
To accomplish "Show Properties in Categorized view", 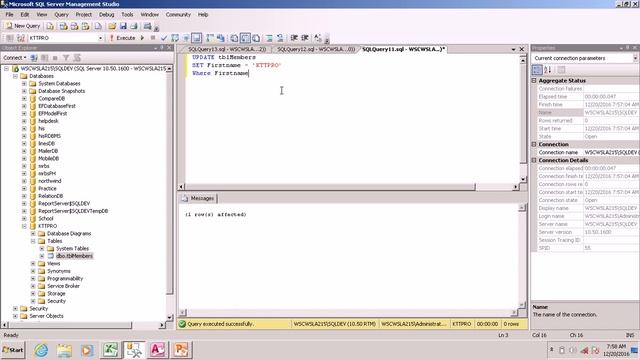I will point(537,70).
